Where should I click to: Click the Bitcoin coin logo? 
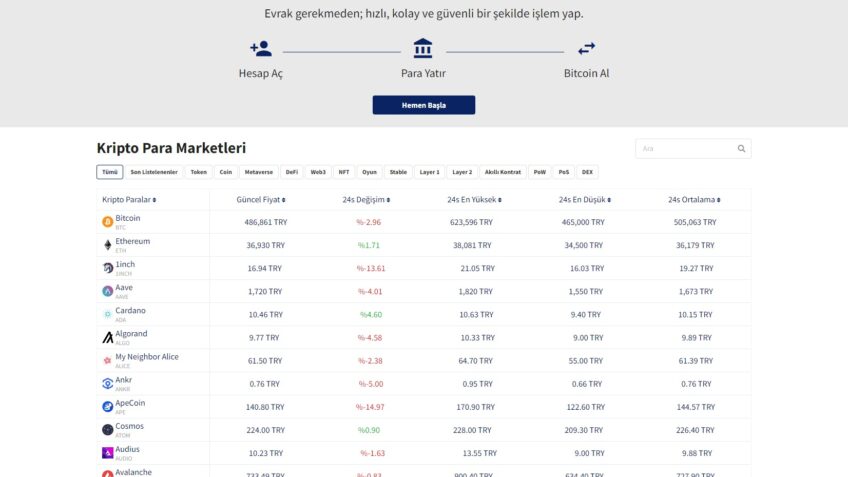tap(107, 222)
